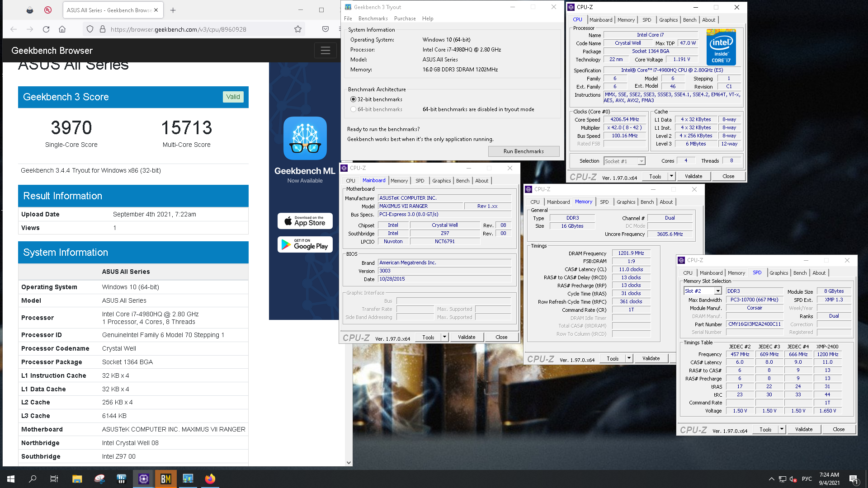Screen dimensions: 868x488
Task: Open Mainboard tab in Memory window
Action: pos(558,202)
